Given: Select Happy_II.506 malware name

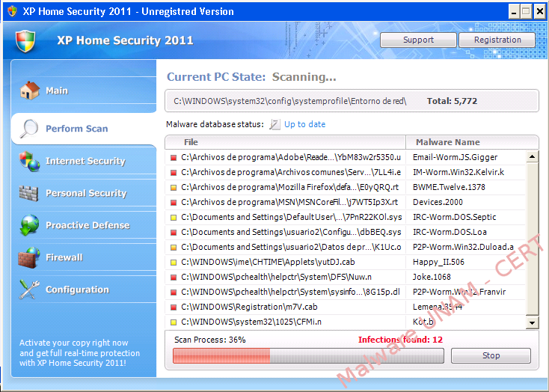Looking at the screenshot, I should click(438, 262).
